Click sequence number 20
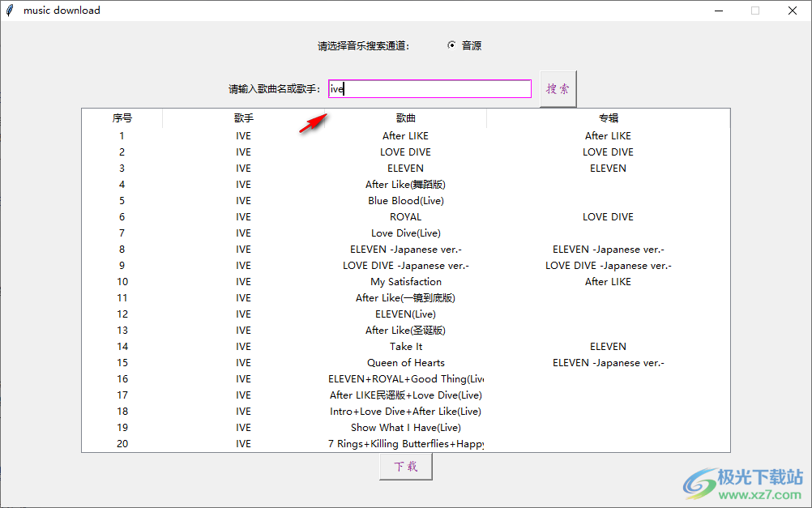The height and width of the screenshot is (508, 812). pyautogui.click(x=122, y=444)
